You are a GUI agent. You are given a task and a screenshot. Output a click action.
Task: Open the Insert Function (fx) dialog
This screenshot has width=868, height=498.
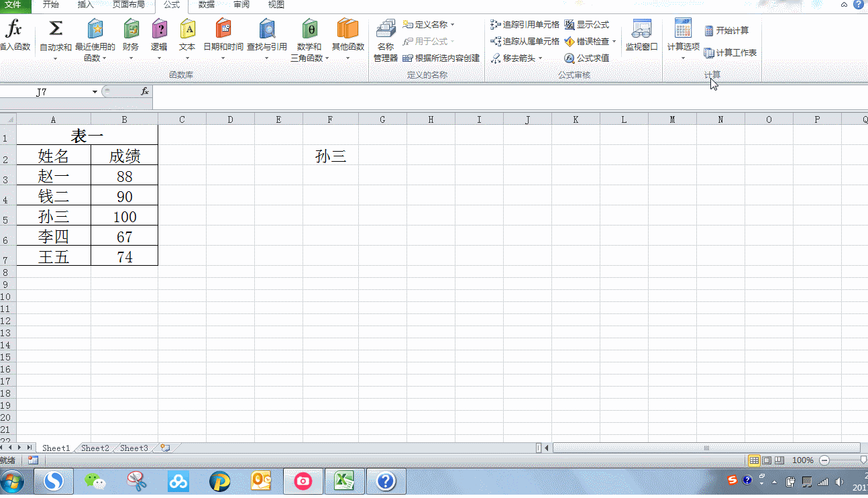(x=14, y=36)
